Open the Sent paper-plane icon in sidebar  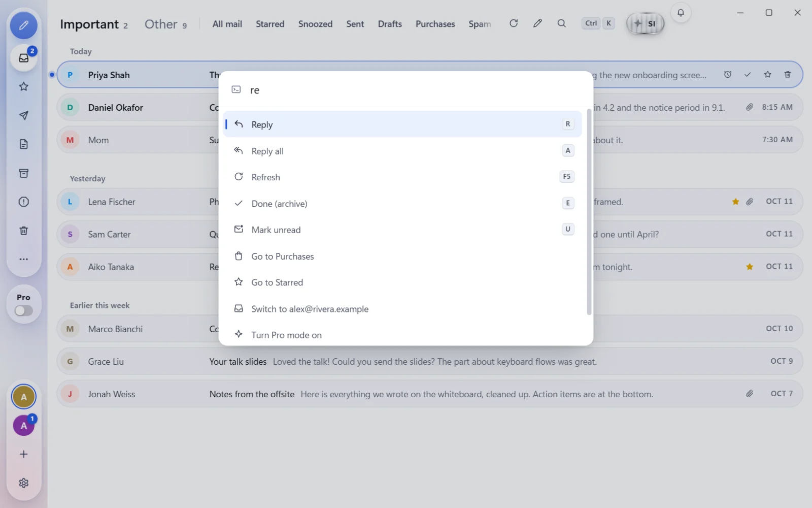pos(24,115)
